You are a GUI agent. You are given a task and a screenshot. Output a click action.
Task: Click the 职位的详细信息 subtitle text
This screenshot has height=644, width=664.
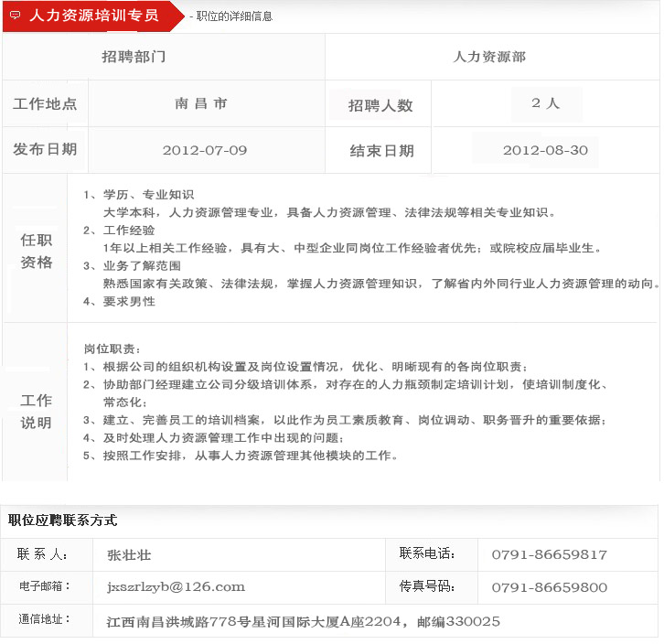[x=233, y=16]
